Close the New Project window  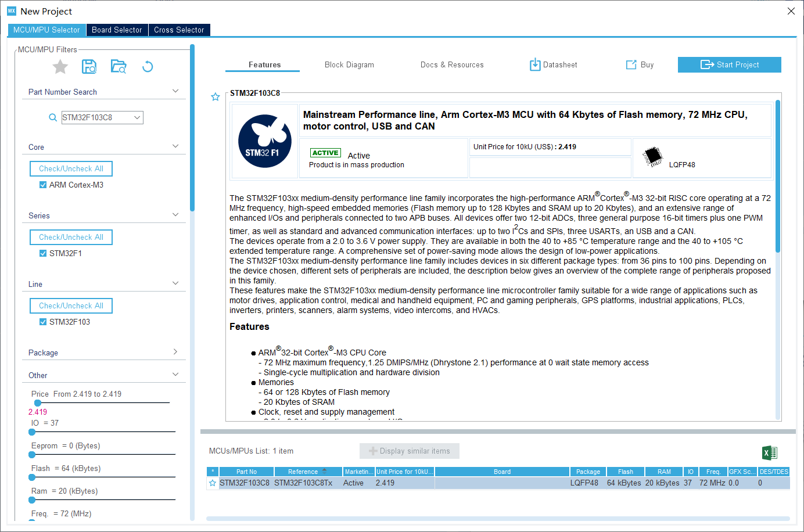(791, 11)
